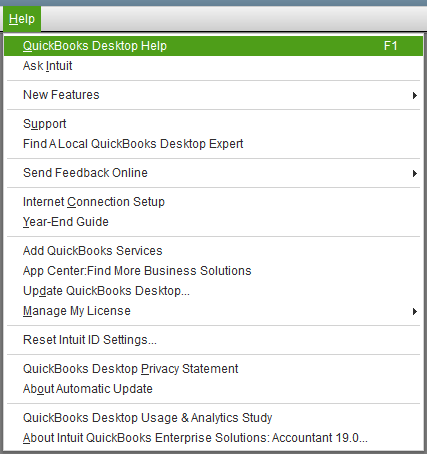Choose Find A Local QuickBooks Desktop Expert
This screenshot has height=454, width=427.
(x=213, y=144)
